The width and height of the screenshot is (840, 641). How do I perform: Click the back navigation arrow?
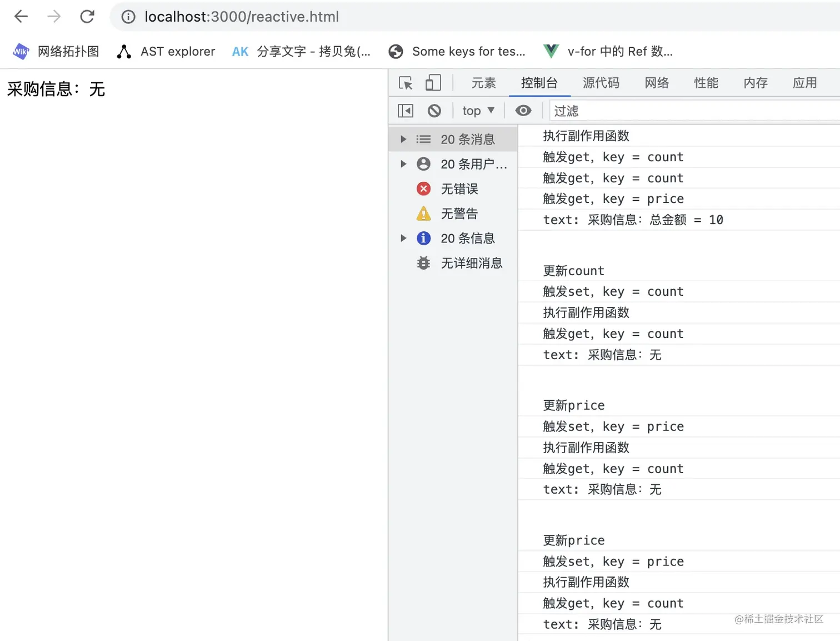click(x=21, y=16)
